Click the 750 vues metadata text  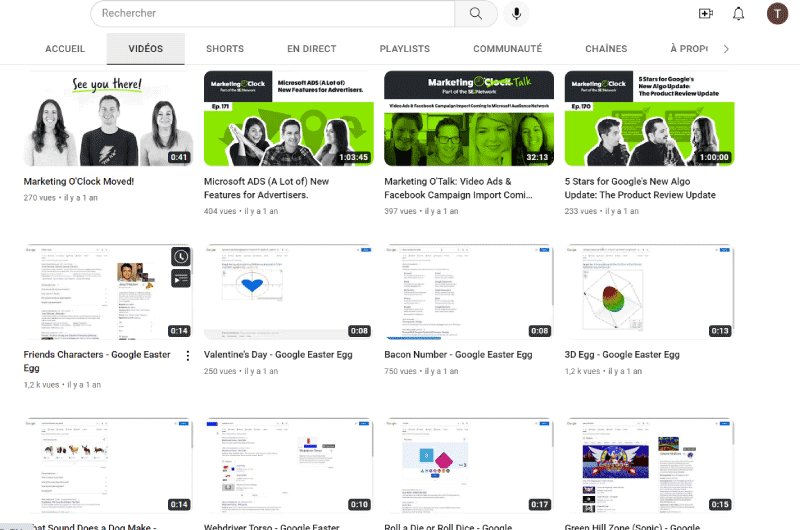click(400, 371)
